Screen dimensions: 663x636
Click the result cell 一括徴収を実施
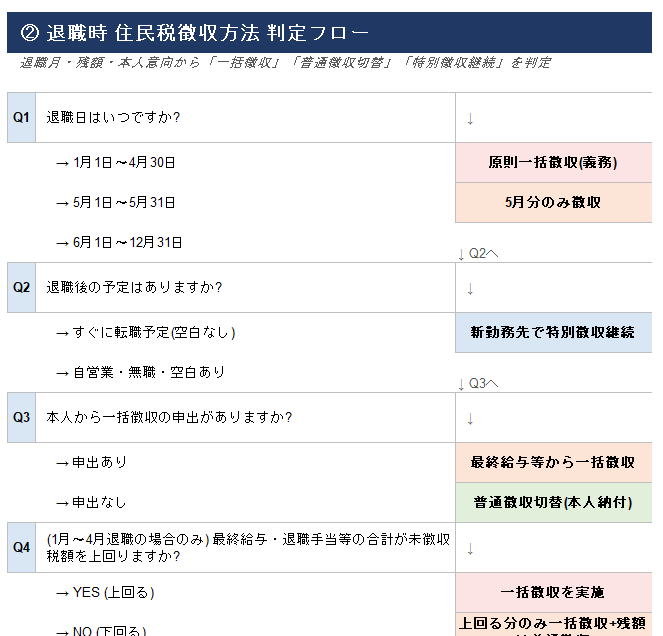(553, 593)
